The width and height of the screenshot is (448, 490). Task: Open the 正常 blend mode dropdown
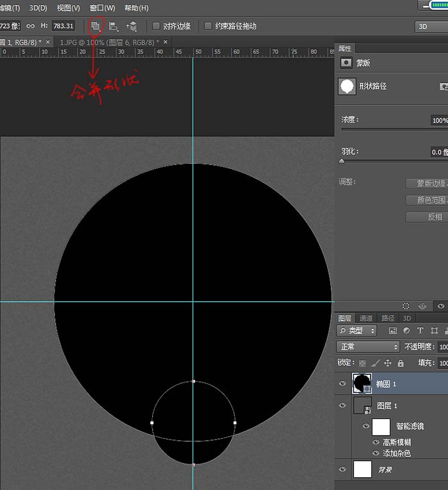pyautogui.click(x=369, y=347)
